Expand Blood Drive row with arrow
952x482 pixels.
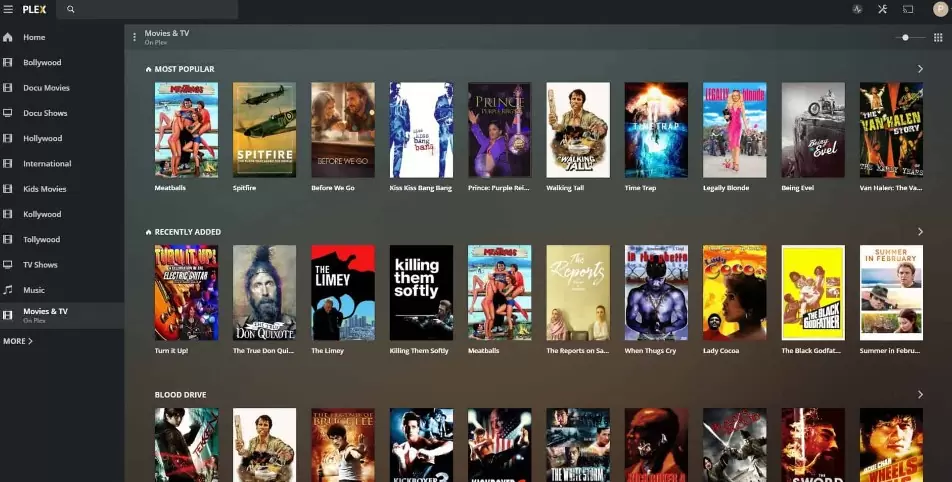[920, 395]
